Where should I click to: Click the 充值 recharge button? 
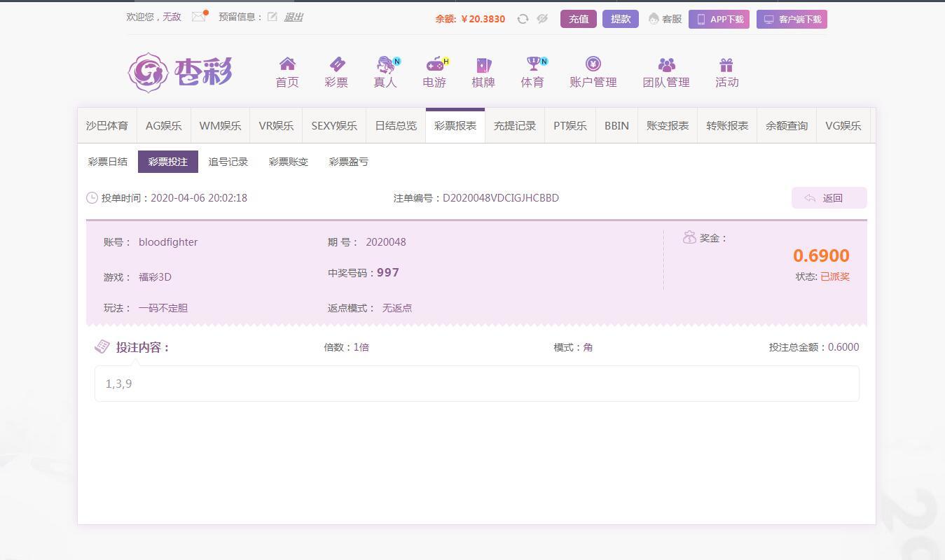point(578,19)
